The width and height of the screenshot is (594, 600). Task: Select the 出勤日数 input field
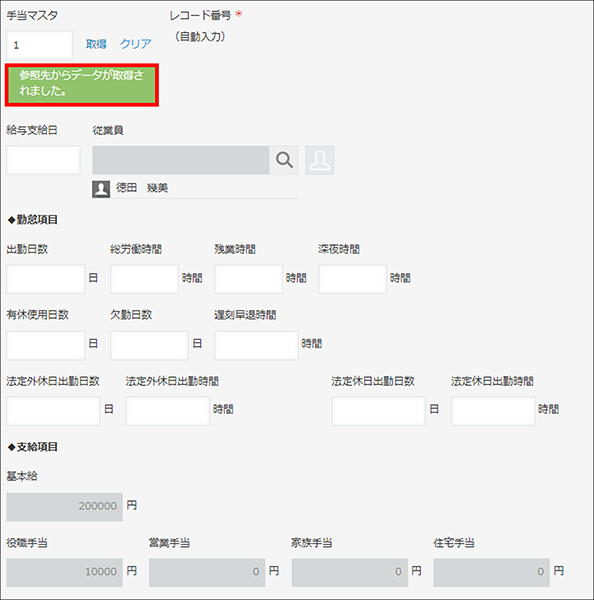click(x=46, y=279)
